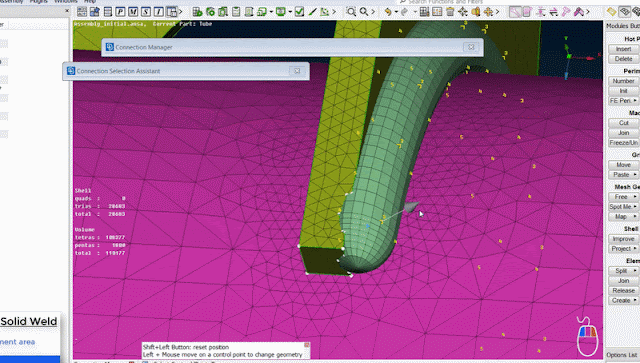Click the plain magnifier zoom icon
The height and width of the screenshot is (363, 640).
pyautogui.click(x=364, y=12)
